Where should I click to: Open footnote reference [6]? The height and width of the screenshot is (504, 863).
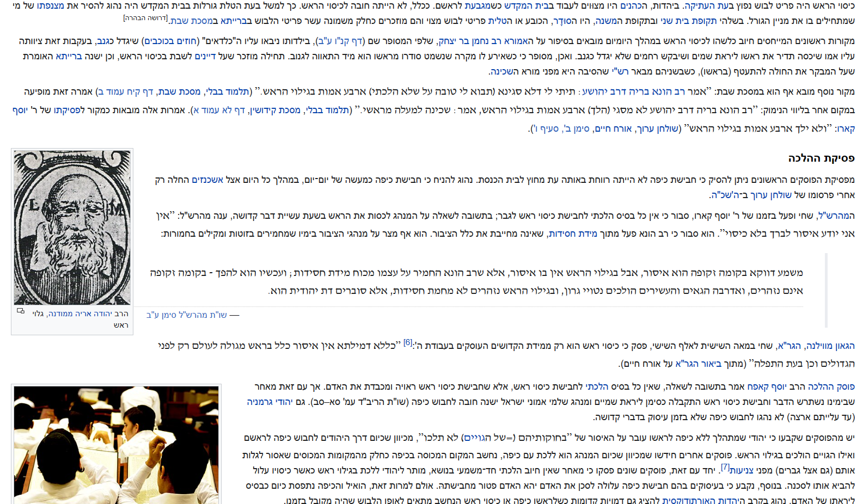(408, 342)
